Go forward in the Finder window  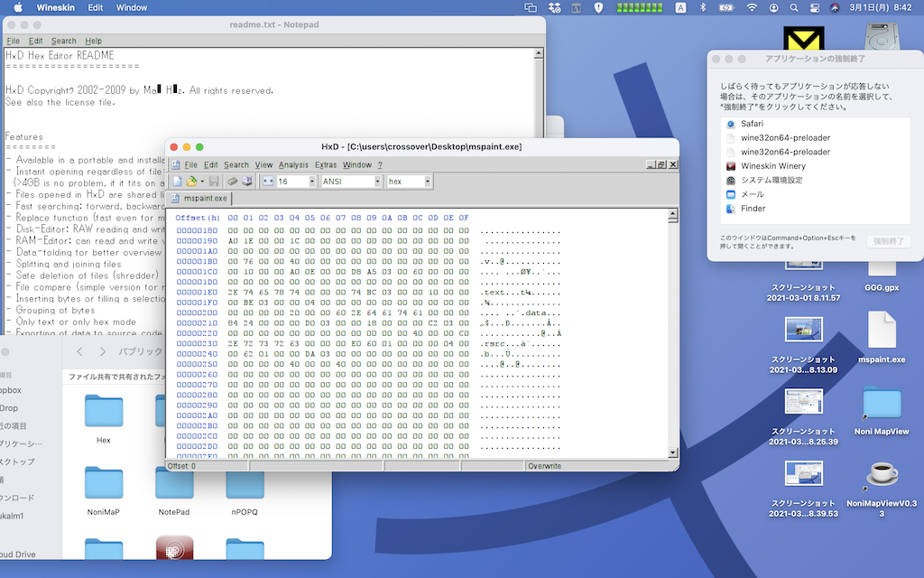[103, 351]
